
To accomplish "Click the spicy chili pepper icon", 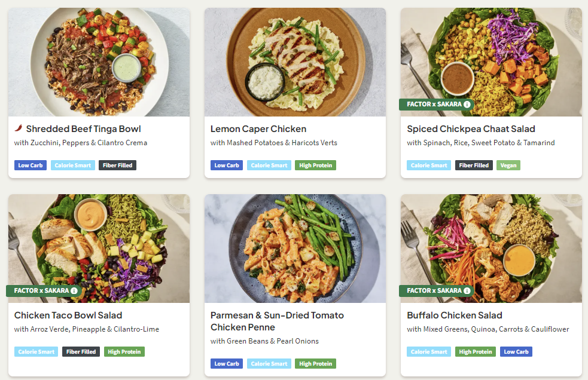I will [x=19, y=128].
